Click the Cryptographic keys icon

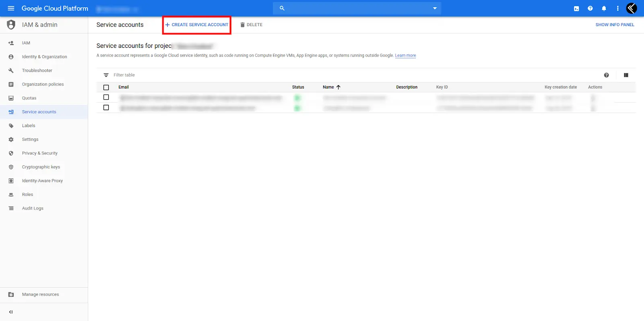pyautogui.click(x=11, y=167)
